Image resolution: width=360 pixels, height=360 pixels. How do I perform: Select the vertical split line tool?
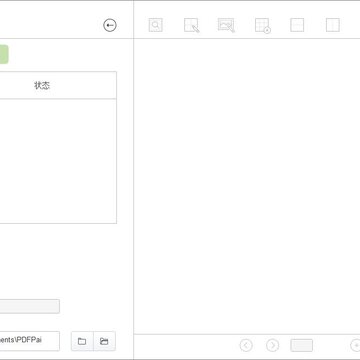(333, 25)
